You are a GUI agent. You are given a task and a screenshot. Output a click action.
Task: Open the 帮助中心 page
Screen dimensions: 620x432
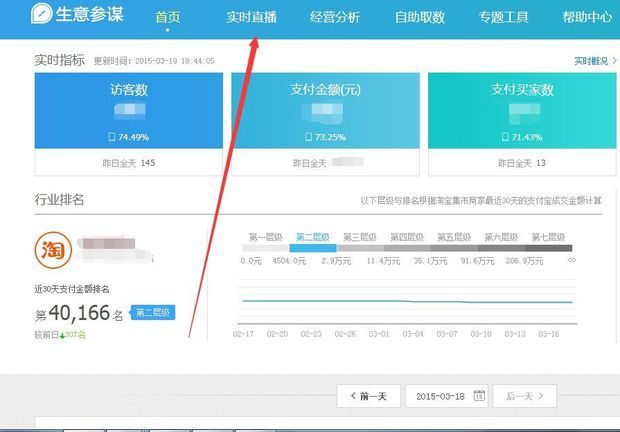tap(587, 18)
